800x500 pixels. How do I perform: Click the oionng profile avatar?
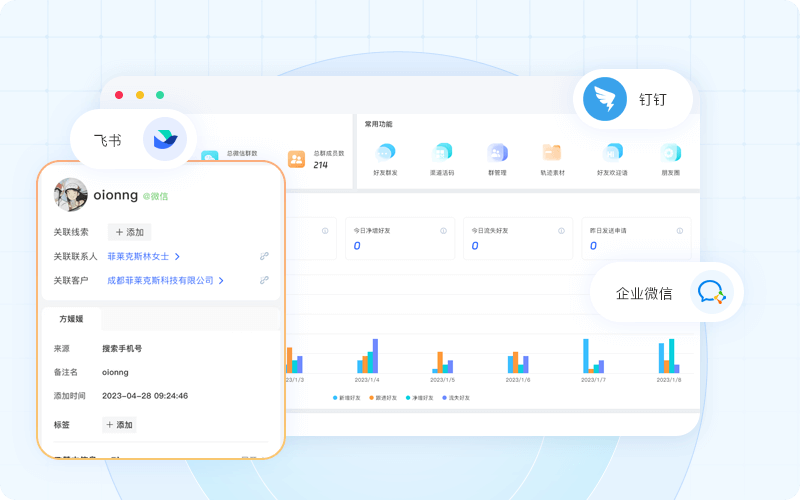70,195
